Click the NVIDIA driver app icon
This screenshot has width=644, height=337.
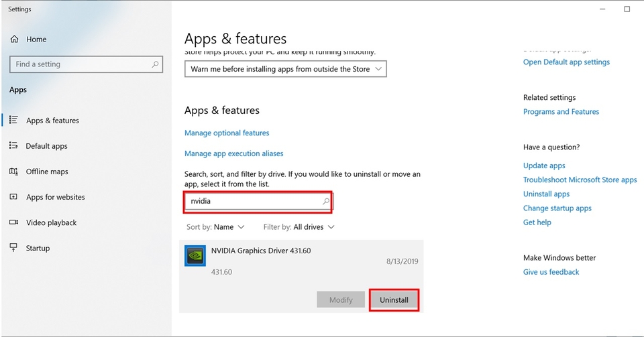195,256
